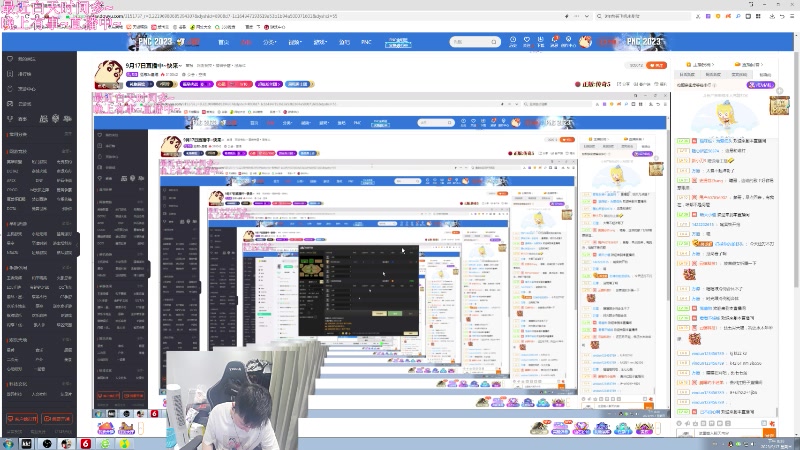
Task: Click the right red outlined button at sidebar bottom
Action: click(x=57, y=419)
